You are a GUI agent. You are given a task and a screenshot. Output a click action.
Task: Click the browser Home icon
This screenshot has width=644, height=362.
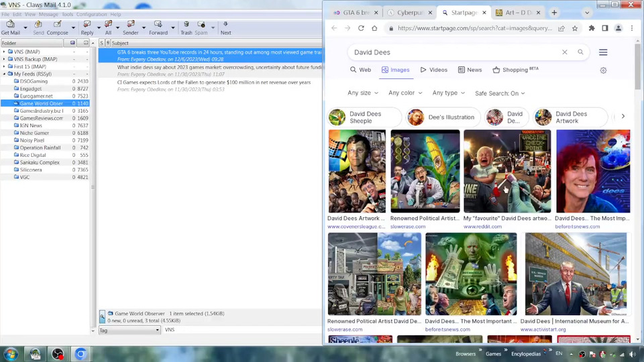(374, 28)
